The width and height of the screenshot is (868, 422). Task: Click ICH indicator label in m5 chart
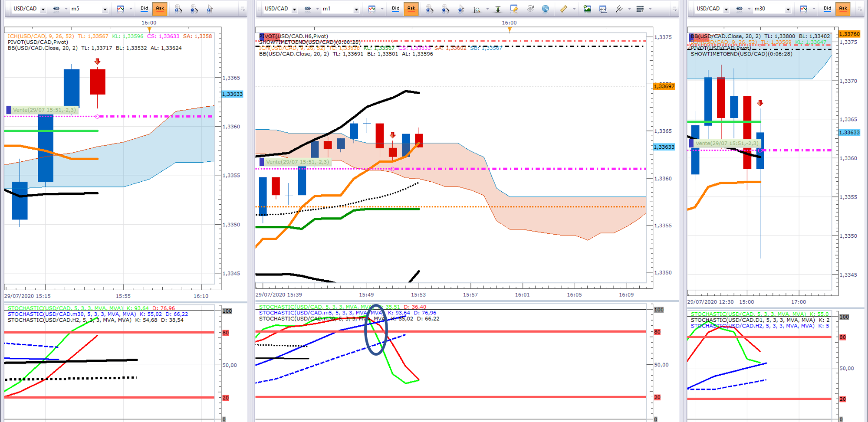[110, 36]
